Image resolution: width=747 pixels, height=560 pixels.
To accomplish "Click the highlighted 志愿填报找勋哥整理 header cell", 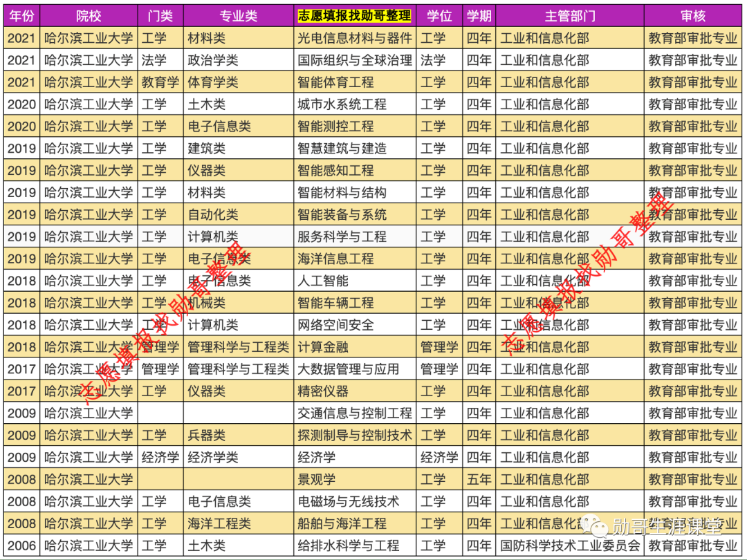I will tap(354, 16).
